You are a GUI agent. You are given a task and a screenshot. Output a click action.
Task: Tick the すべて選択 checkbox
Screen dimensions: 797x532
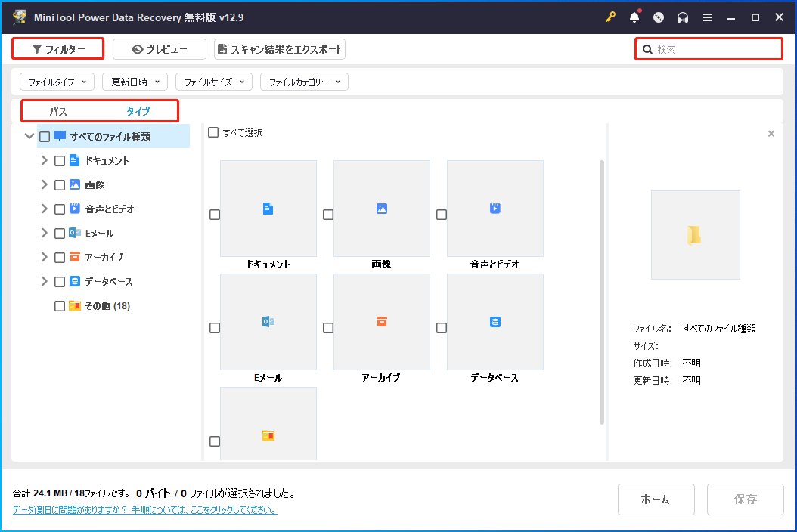(213, 132)
